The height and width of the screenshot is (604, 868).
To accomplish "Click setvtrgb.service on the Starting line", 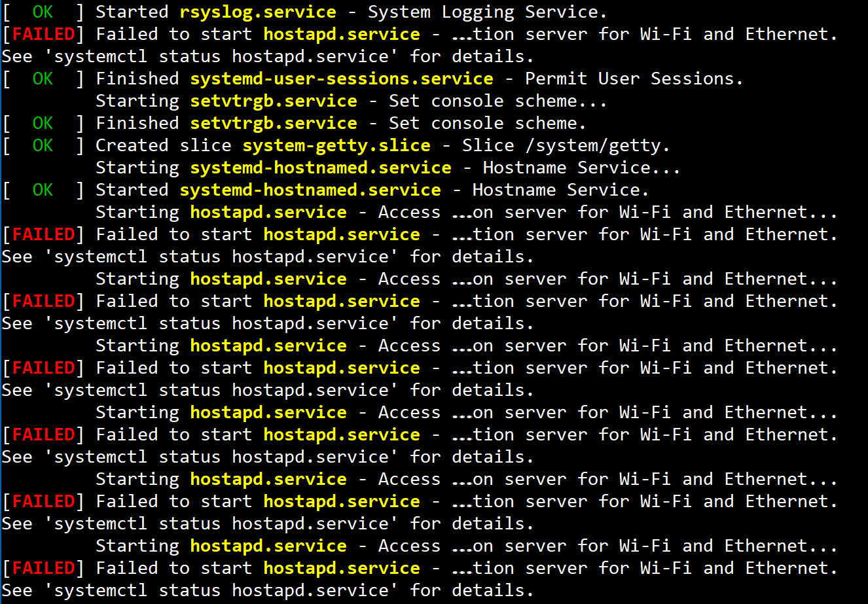I will 274,101.
